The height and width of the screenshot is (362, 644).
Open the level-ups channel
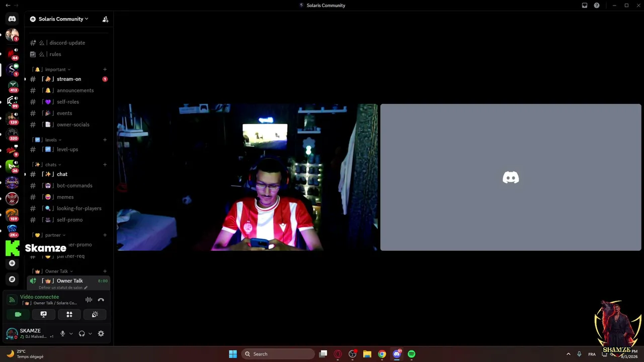pos(67,149)
